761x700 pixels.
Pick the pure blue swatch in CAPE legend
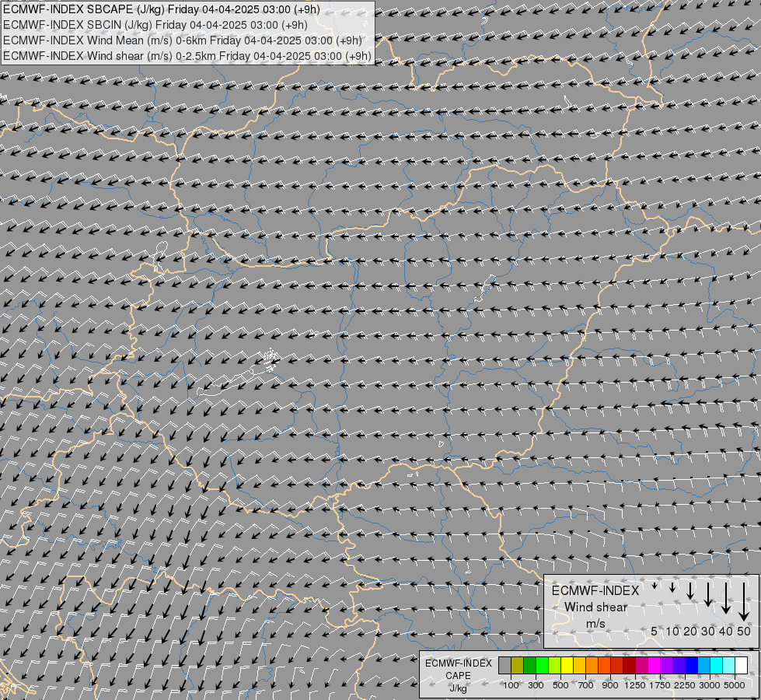click(x=691, y=665)
